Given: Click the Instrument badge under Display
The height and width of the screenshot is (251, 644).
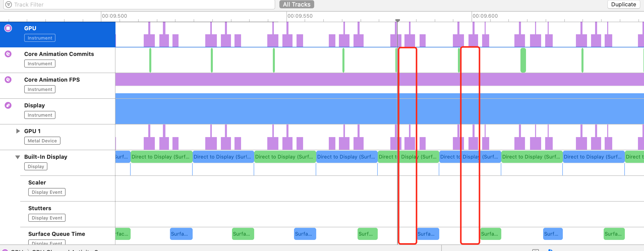Looking at the screenshot, I should (x=40, y=115).
